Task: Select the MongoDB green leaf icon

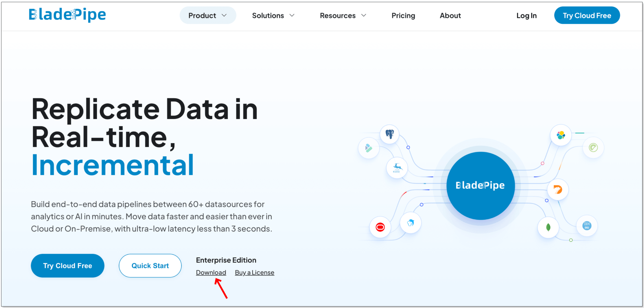Action: coord(548,227)
